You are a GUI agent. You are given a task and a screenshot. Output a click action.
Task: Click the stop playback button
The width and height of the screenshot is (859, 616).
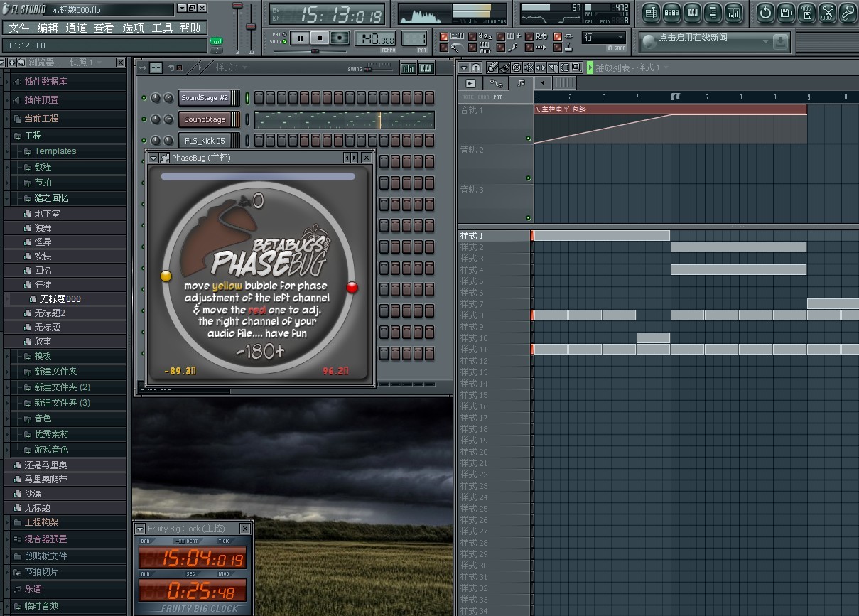[320, 38]
